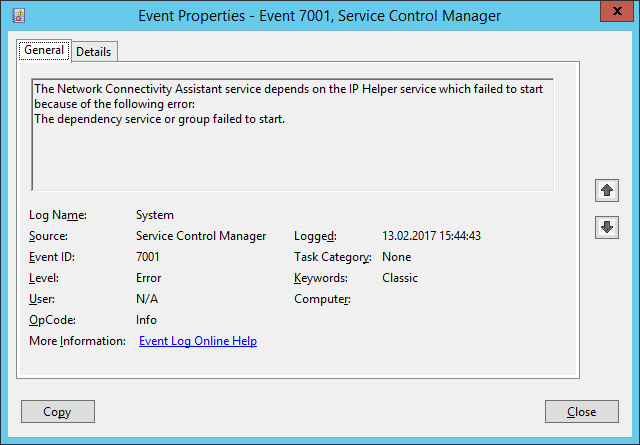Click the up arrow for previous event
This screenshot has width=640, height=445.
tap(606, 189)
